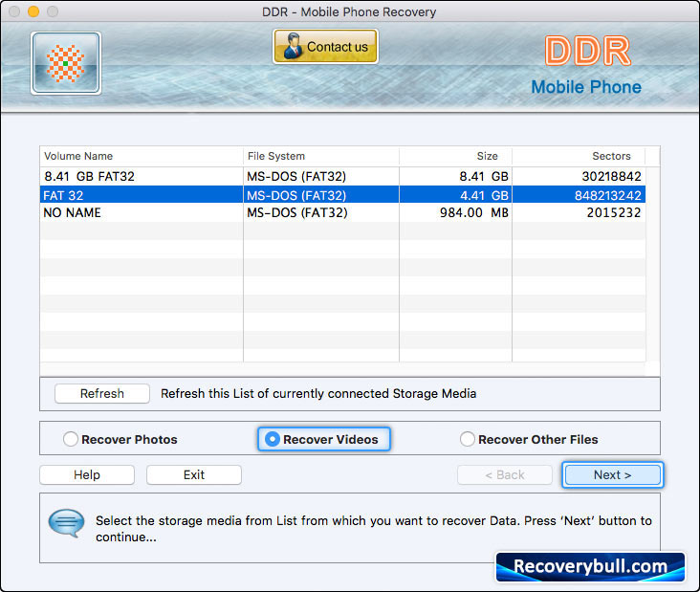This screenshot has height=592, width=700.
Task: Click the '2015232' sectors value
Action: [x=614, y=212]
